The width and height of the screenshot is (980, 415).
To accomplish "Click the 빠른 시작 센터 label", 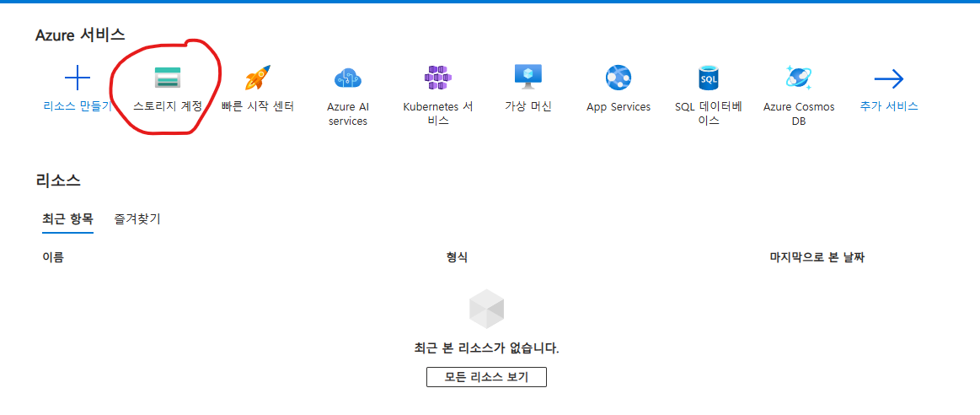I will click(258, 106).
